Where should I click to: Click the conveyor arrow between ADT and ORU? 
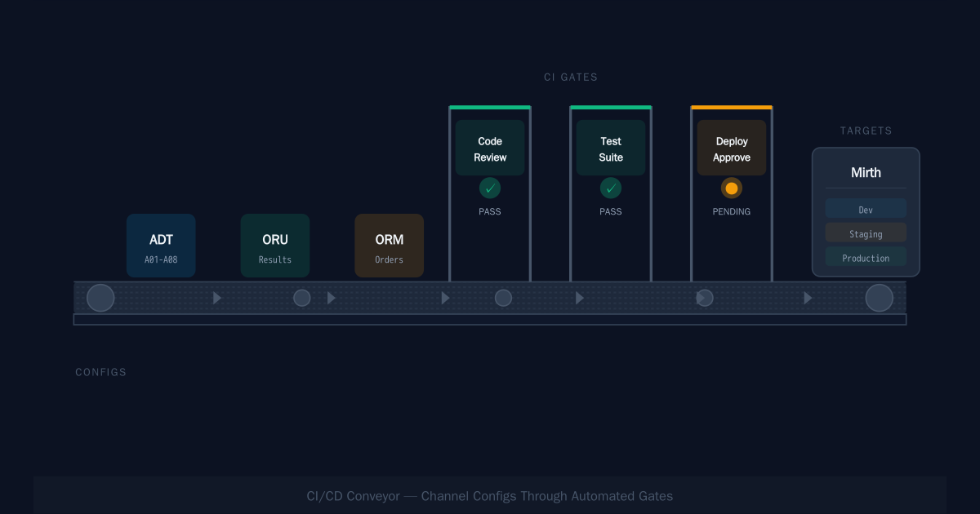coord(217,298)
